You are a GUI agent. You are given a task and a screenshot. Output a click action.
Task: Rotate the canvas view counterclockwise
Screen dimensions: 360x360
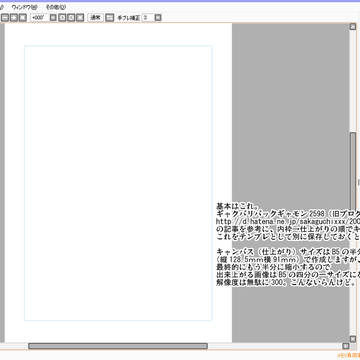(62, 18)
